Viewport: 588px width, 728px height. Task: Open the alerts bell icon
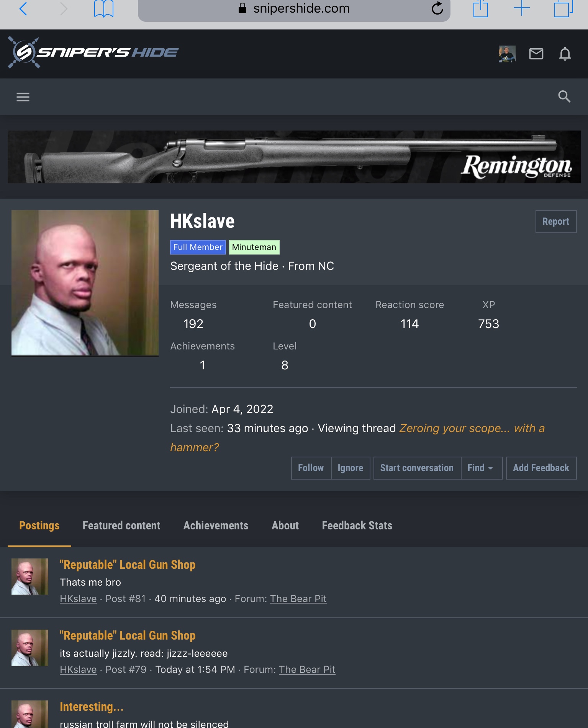(565, 54)
